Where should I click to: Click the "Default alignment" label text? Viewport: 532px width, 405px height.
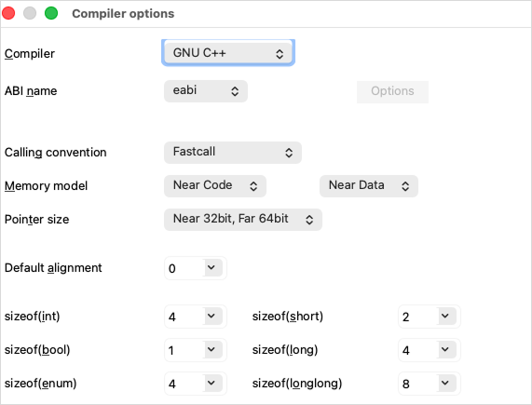pyautogui.click(x=53, y=268)
